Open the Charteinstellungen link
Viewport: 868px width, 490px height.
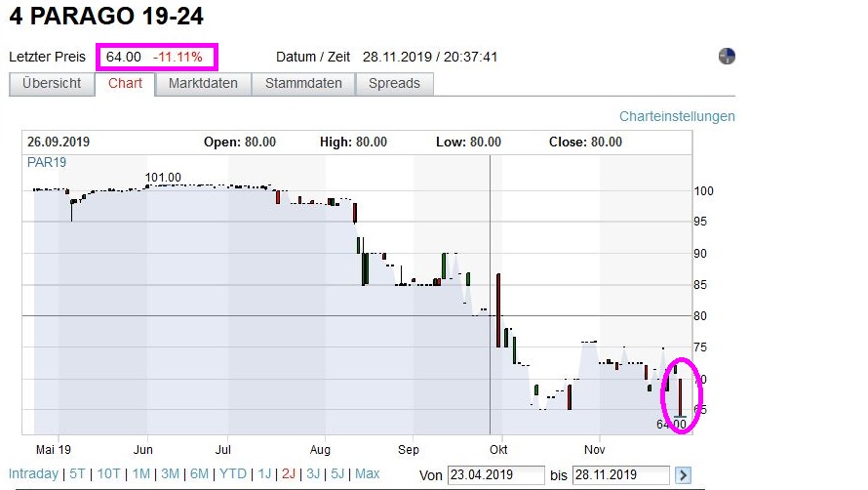677,116
